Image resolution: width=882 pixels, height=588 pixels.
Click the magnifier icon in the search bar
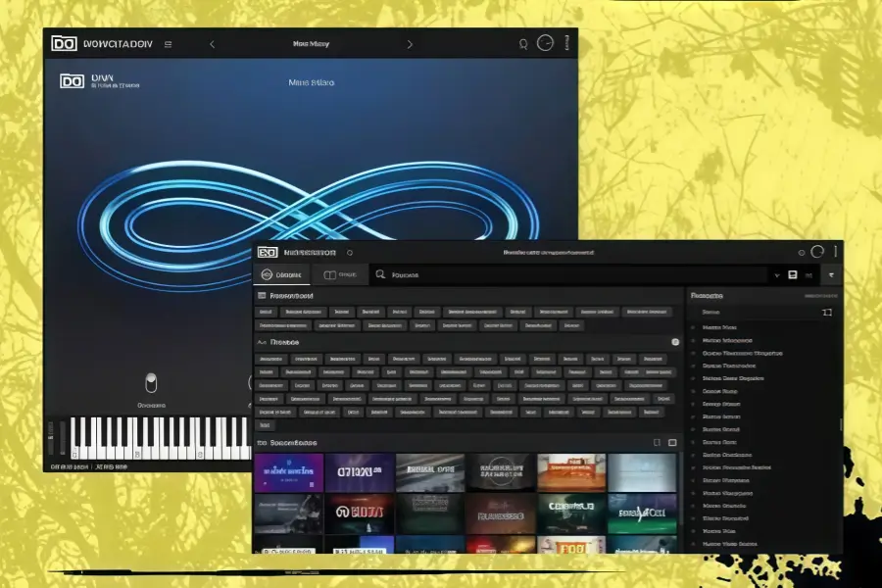[x=380, y=274]
